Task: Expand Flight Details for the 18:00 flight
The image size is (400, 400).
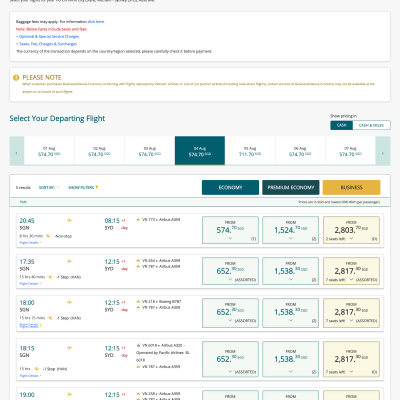Action: point(30,326)
